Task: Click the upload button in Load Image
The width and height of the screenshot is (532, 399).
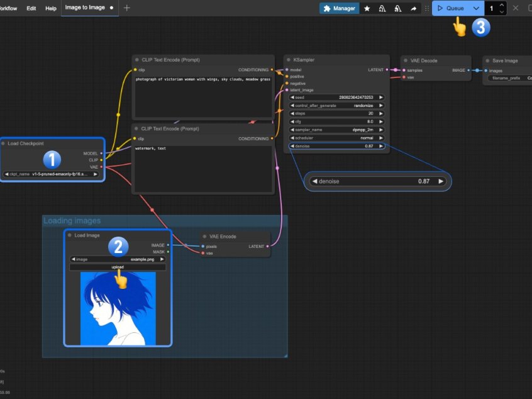Action: click(x=118, y=267)
